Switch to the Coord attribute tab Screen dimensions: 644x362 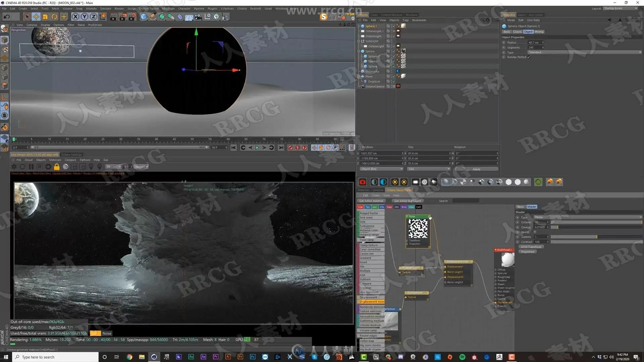pyautogui.click(x=517, y=32)
